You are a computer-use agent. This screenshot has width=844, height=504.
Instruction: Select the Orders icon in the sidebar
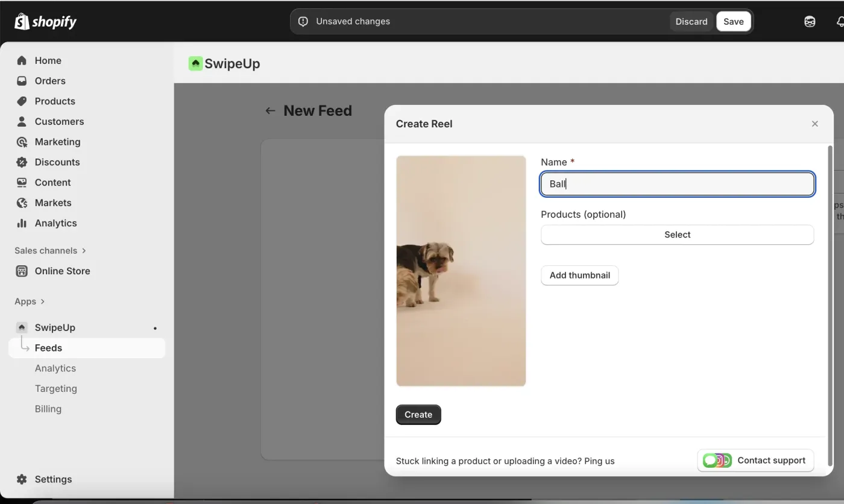[22, 81]
